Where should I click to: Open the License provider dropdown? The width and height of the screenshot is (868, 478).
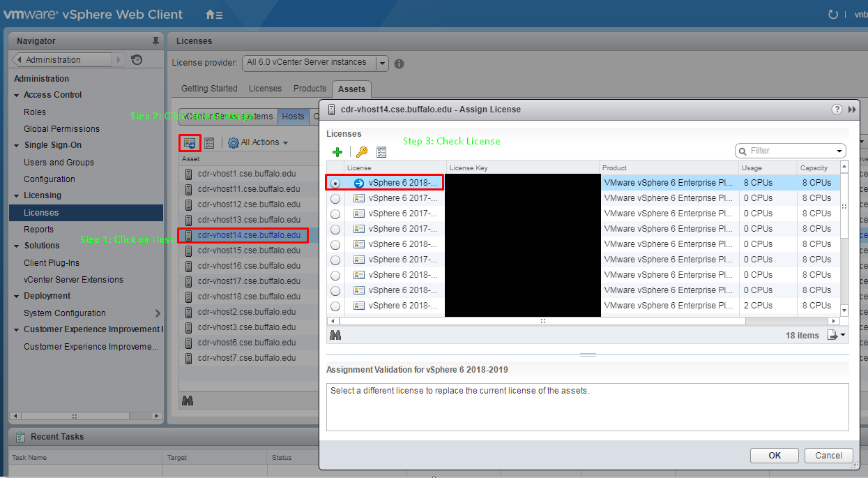tap(382, 63)
